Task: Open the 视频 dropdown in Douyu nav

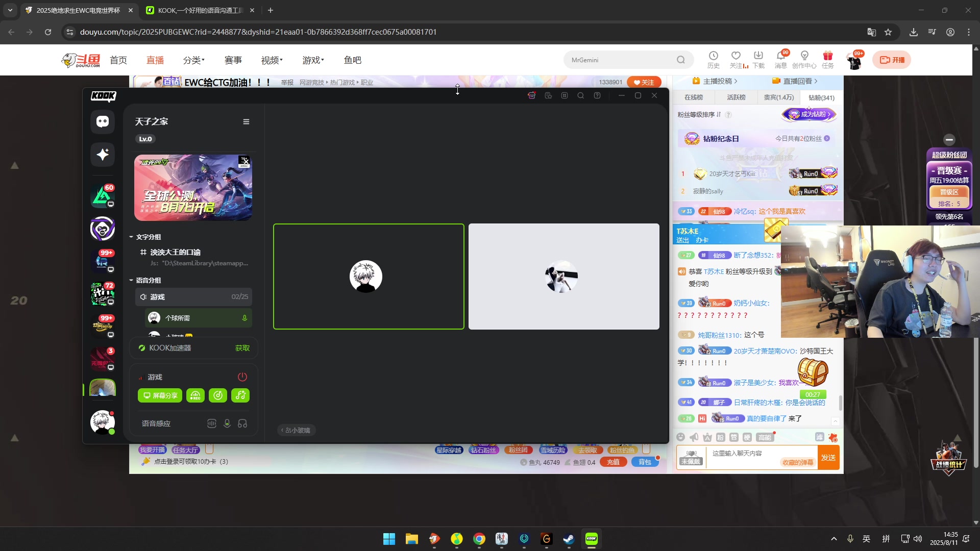Action: (x=272, y=60)
